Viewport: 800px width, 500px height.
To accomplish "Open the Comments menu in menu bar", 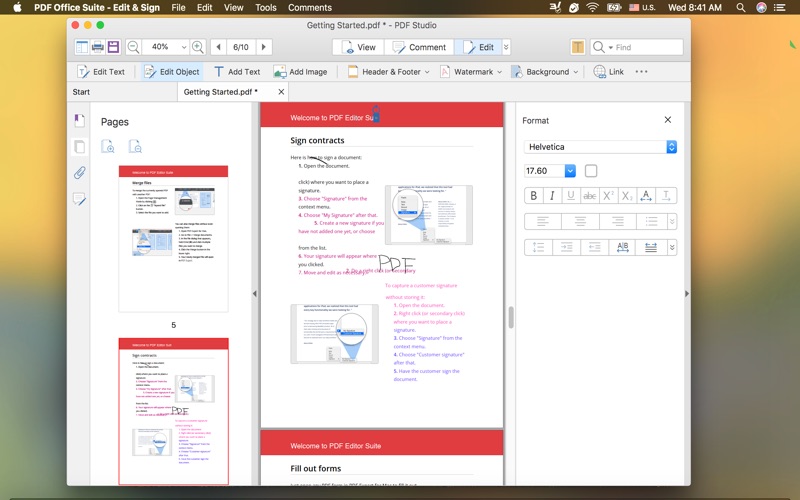I will pyautogui.click(x=310, y=8).
